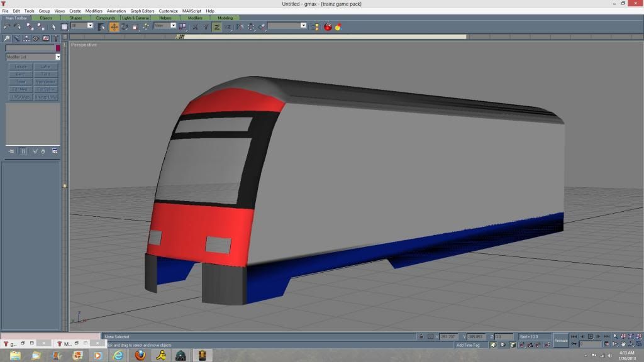644x362 pixels.
Task: Click the Time Configuration icon
Action: (x=607, y=344)
